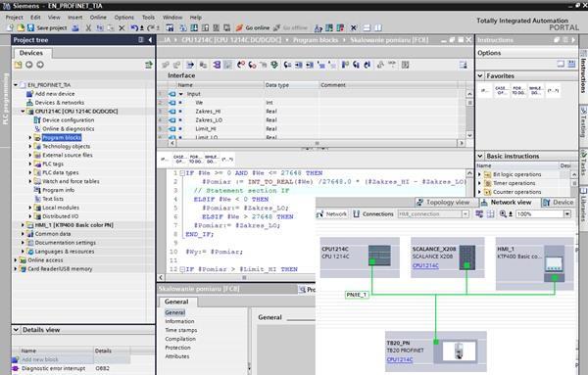Open the 100% zoom level dropdown
This screenshot has height=375, width=588.
click(567, 213)
